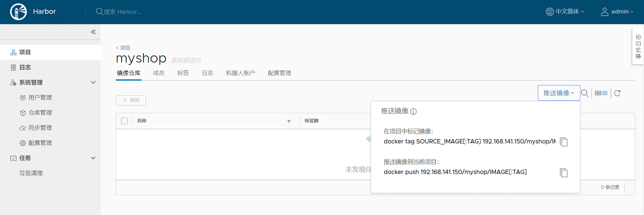Viewport: 644px width, 215px height.
Task: Click the docker tag command text
Action: click(470, 141)
